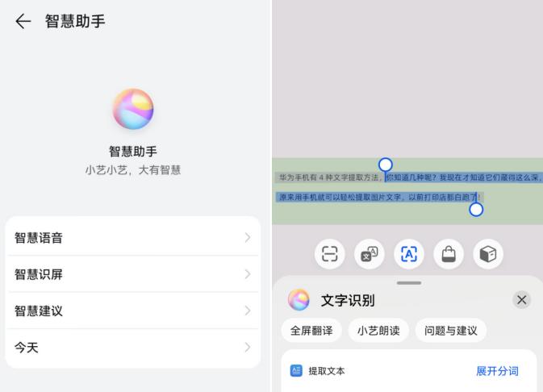The width and height of the screenshot is (543, 392).
Task: Select the text recognition A icon
Action: (408, 254)
